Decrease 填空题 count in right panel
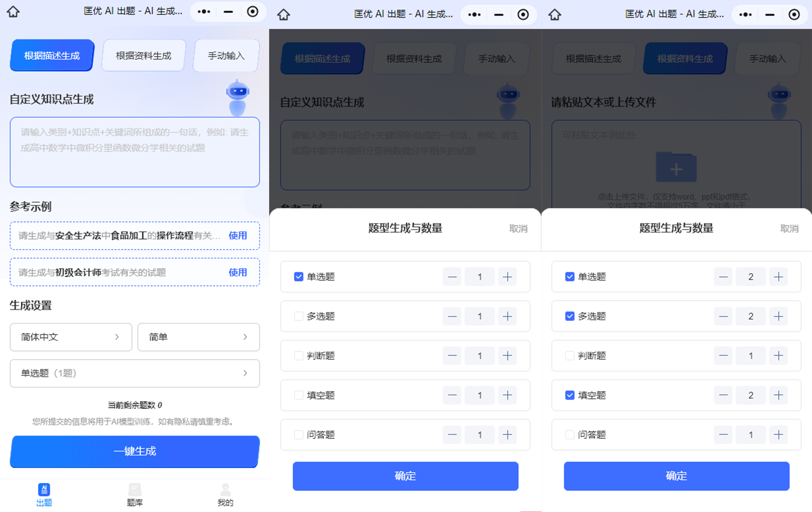Screen dimensions: 812x512 pyautogui.click(x=723, y=395)
